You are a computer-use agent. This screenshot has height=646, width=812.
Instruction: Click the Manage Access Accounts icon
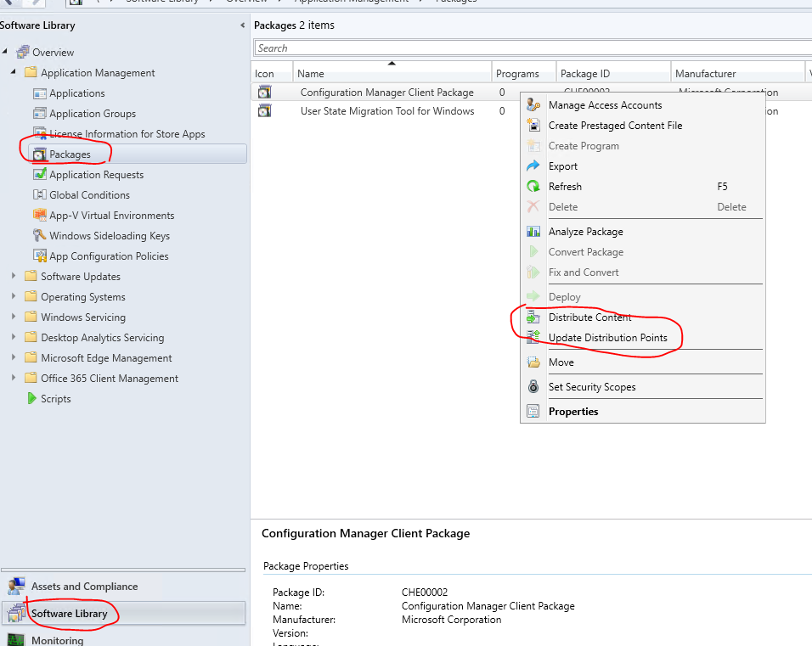pyautogui.click(x=533, y=104)
